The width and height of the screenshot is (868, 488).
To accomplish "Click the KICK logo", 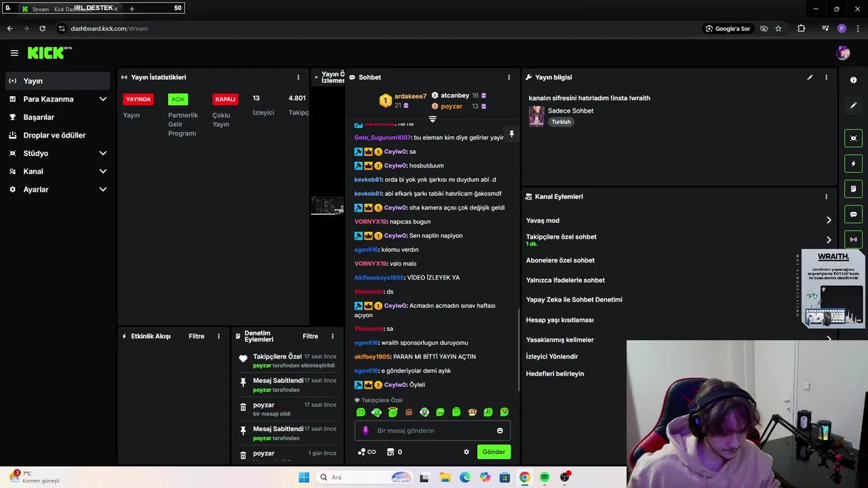I will tap(49, 53).
